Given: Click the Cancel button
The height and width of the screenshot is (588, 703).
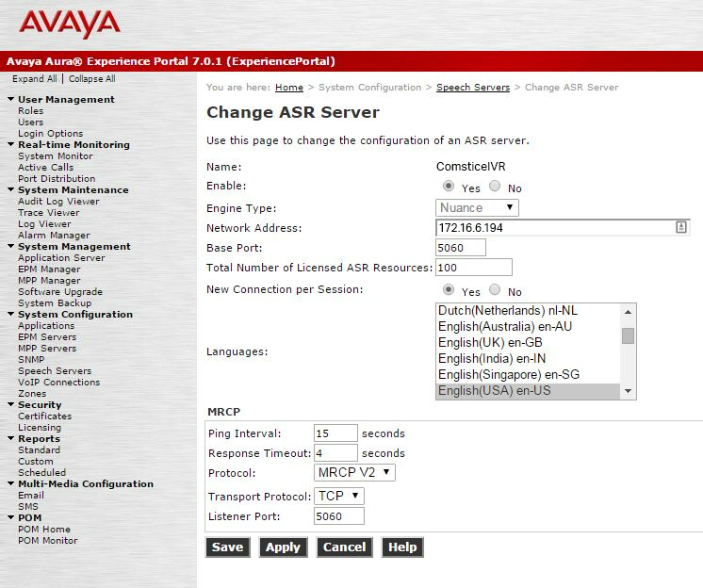Looking at the screenshot, I should click(x=344, y=547).
